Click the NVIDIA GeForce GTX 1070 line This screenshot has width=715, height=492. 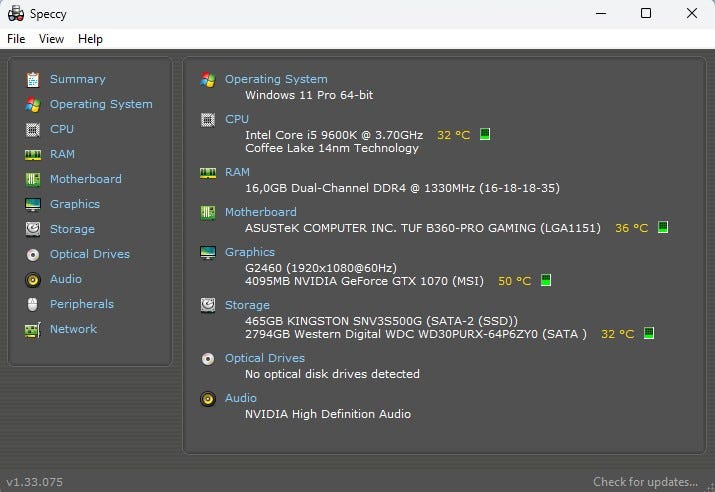click(x=364, y=281)
